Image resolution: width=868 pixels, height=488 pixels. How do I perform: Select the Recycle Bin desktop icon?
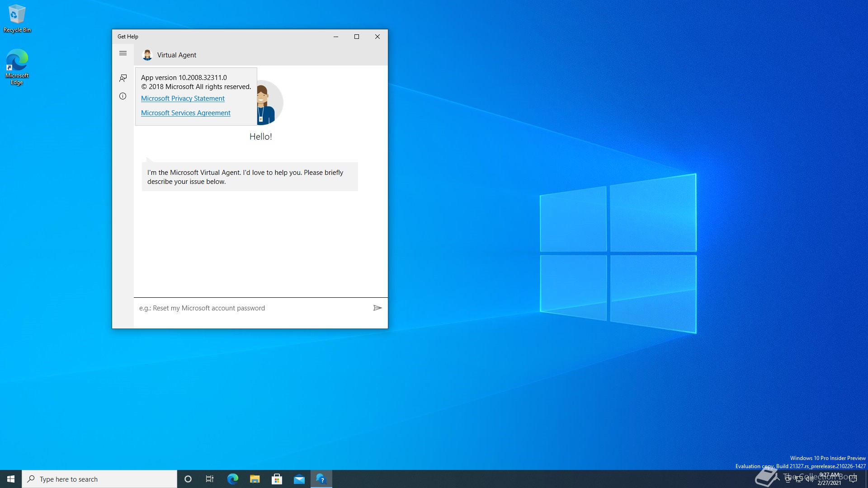tap(17, 19)
